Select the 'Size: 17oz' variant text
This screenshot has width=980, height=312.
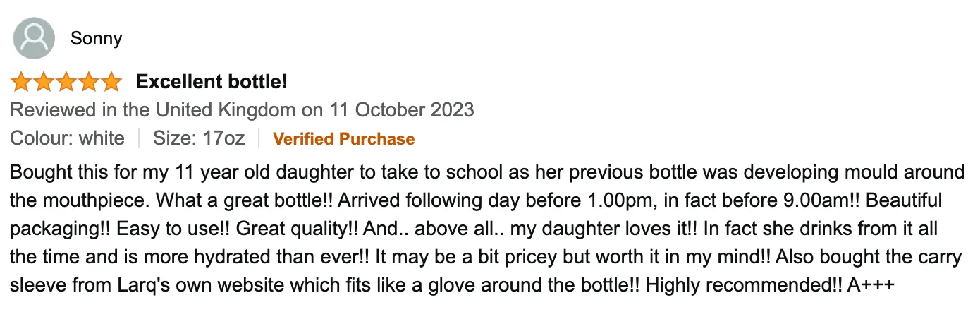(199, 138)
